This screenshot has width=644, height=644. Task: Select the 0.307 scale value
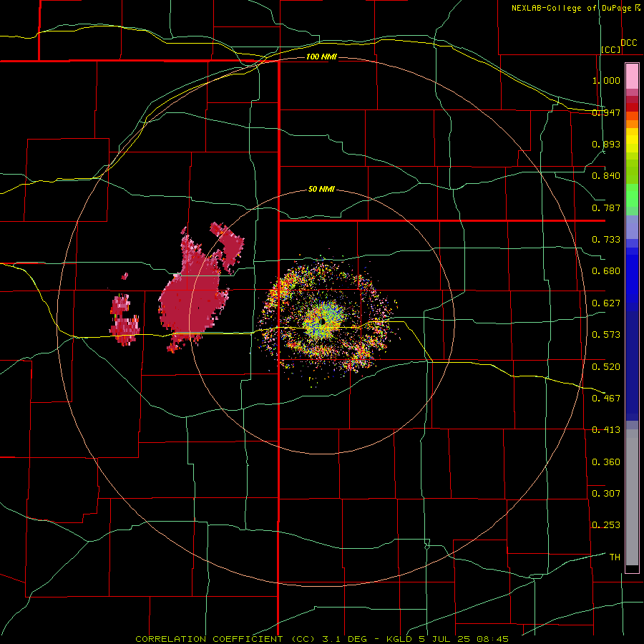pyautogui.click(x=606, y=493)
